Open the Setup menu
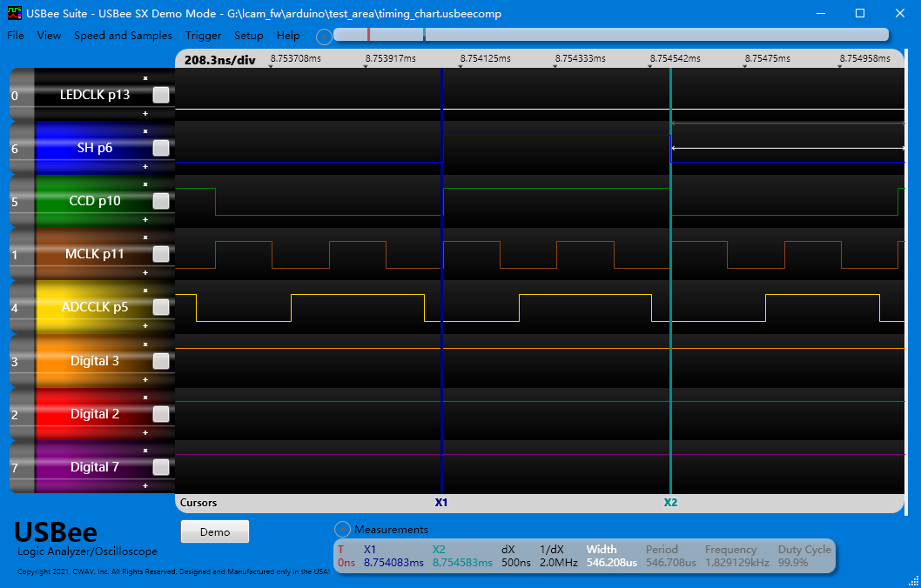The image size is (921, 588). point(248,36)
